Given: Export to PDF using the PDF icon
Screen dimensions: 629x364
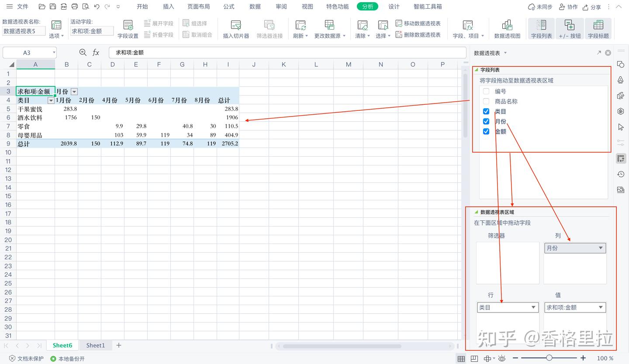Looking at the screenshot, I should 64,7.
